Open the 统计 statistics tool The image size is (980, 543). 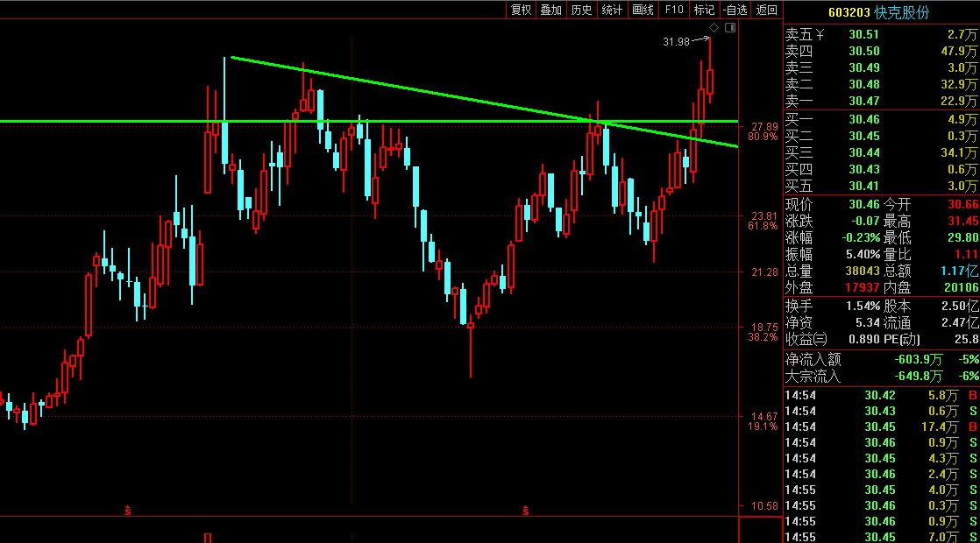click(x=612, y=10)
